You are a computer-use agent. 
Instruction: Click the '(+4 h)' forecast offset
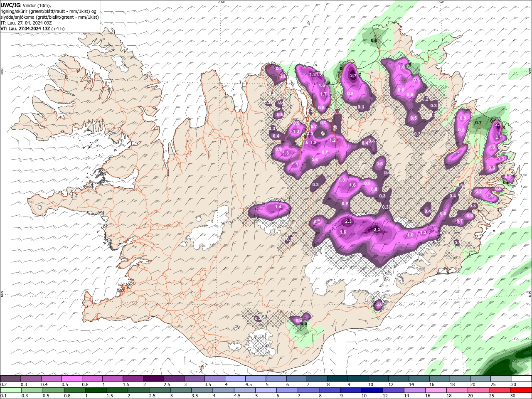click(x=58, y=29)
